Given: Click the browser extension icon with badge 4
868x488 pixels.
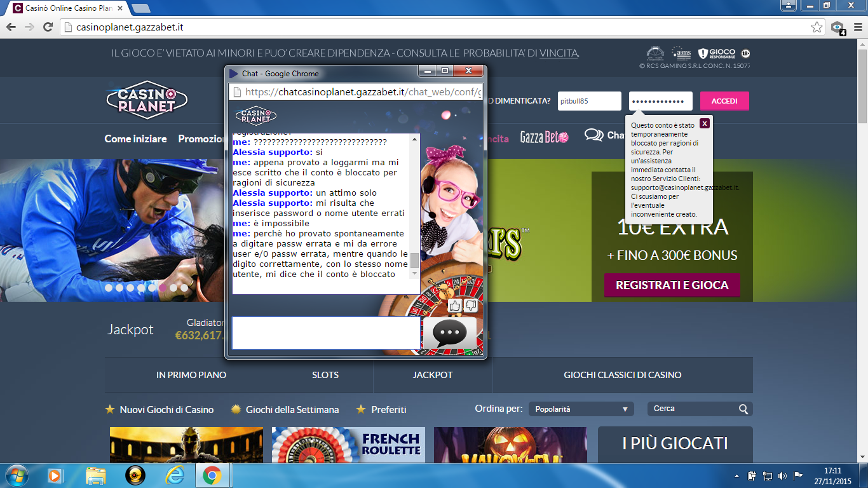Looking at the screenshot, I should pos(838,28).
